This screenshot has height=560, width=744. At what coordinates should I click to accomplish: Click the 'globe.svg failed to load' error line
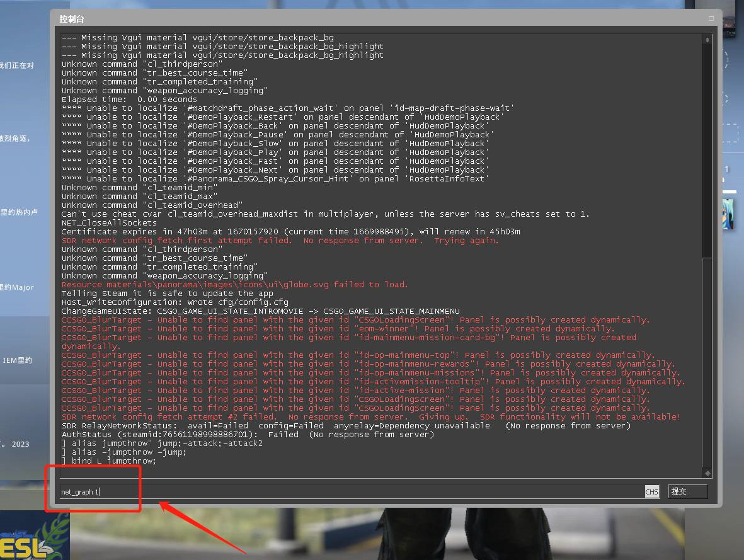[234, 285]
